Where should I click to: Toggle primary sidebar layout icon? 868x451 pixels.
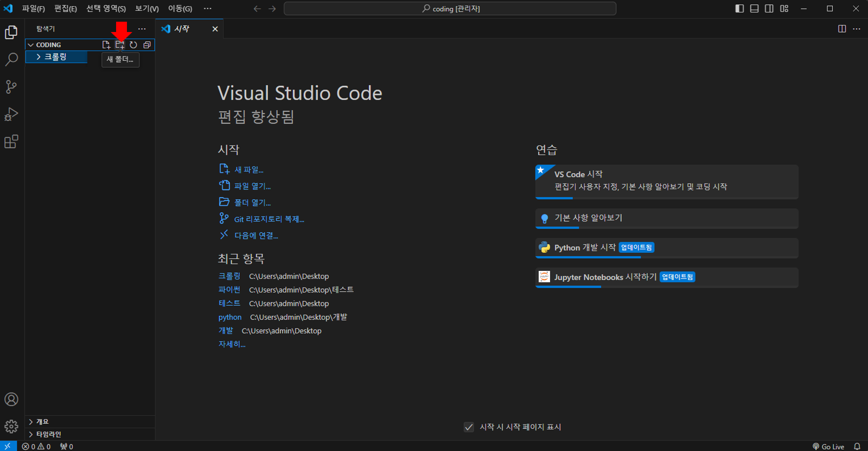pos(739,9)
